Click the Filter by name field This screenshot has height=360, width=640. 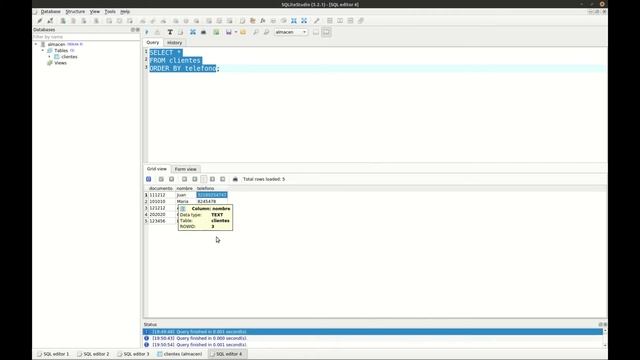click(86, 37)
